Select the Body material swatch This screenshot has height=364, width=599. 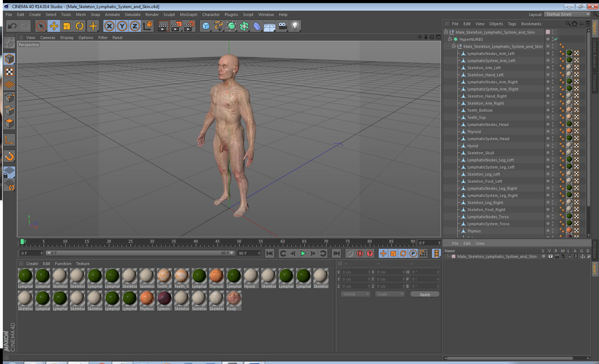pos(233,301)
